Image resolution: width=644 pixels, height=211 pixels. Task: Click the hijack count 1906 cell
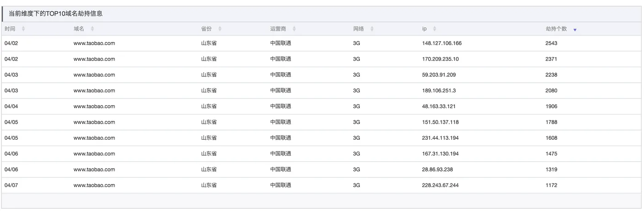551,106
